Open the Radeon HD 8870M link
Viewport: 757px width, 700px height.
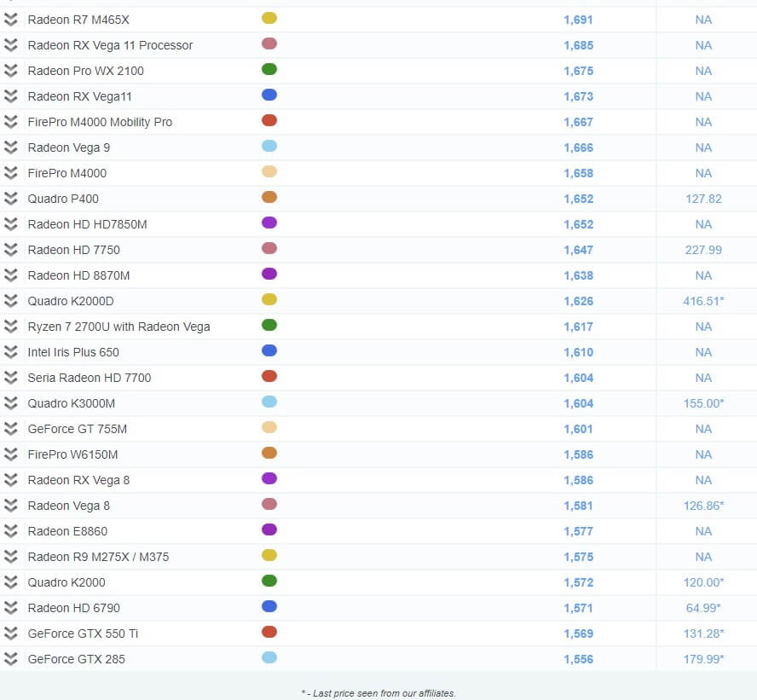click(x=78, y=275)
